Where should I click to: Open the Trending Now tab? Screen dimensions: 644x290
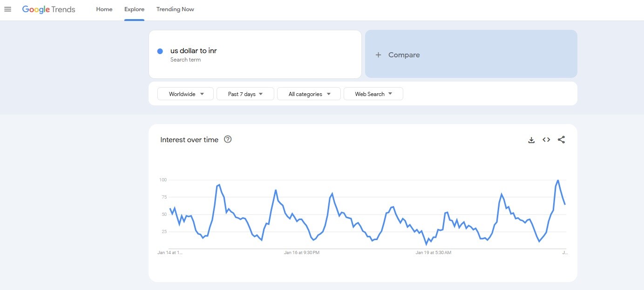click(x=175, y=9)
